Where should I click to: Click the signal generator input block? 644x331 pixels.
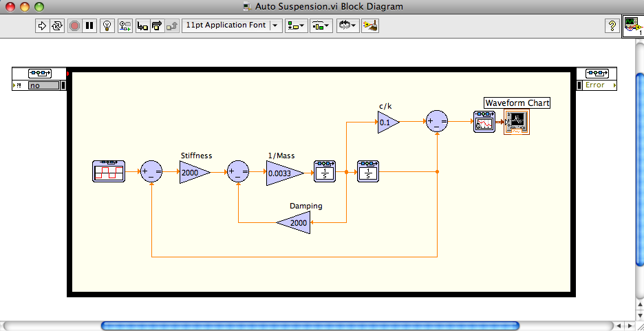click(x=108, y=171)
